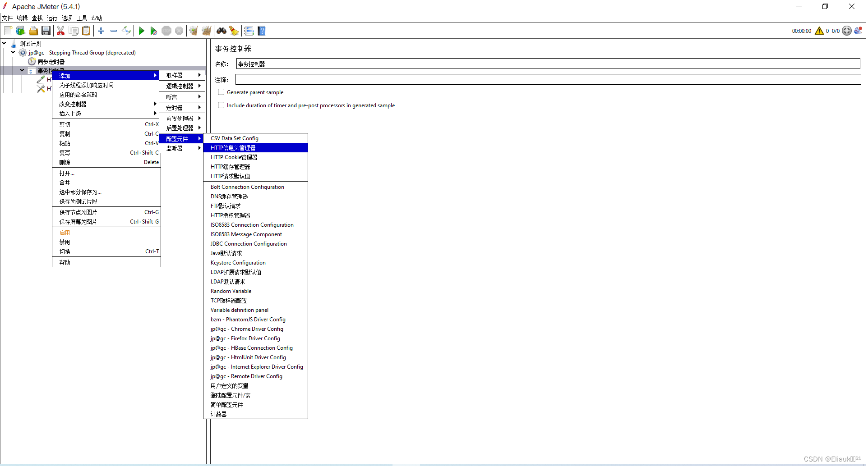The height and width of the screenshot is (466, 868).
Task: Select JDBC Connection Configuration
Action: (256, 244)
